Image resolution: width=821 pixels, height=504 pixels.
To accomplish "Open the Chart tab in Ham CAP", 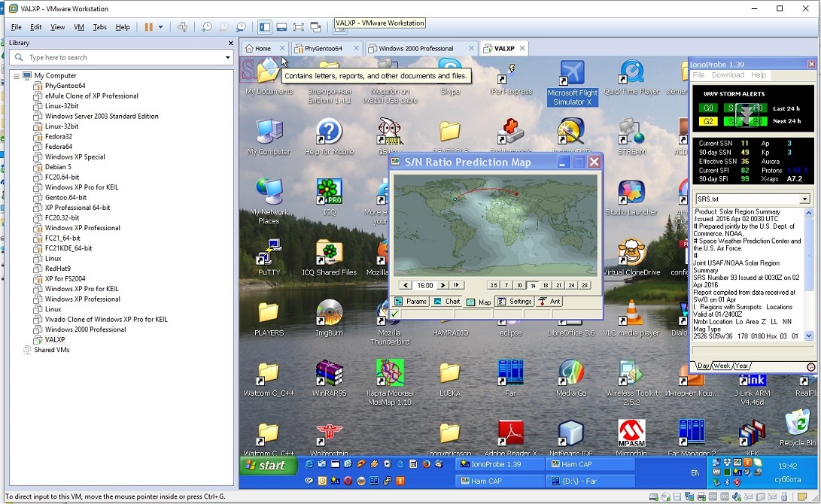I will pyautogui.click(x=447, y=302).
